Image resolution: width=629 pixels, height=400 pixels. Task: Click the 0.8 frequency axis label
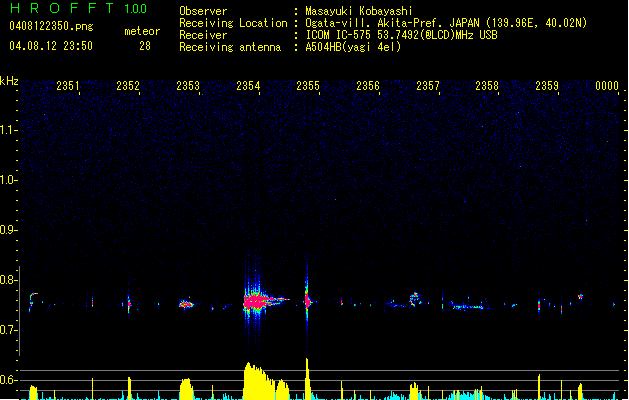[x=8, y=280]
